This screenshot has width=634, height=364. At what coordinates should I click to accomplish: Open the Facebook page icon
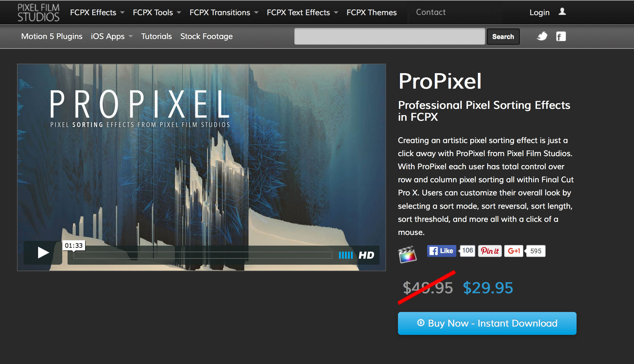[x=561, y=36]
